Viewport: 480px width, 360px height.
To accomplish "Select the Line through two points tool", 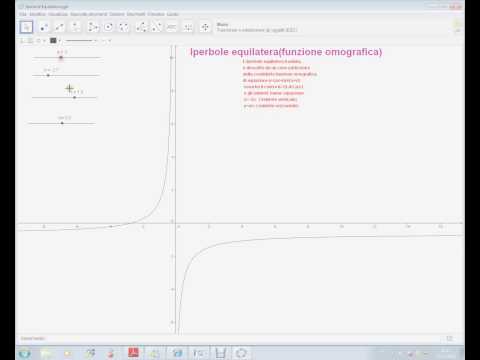I will 60,27.
